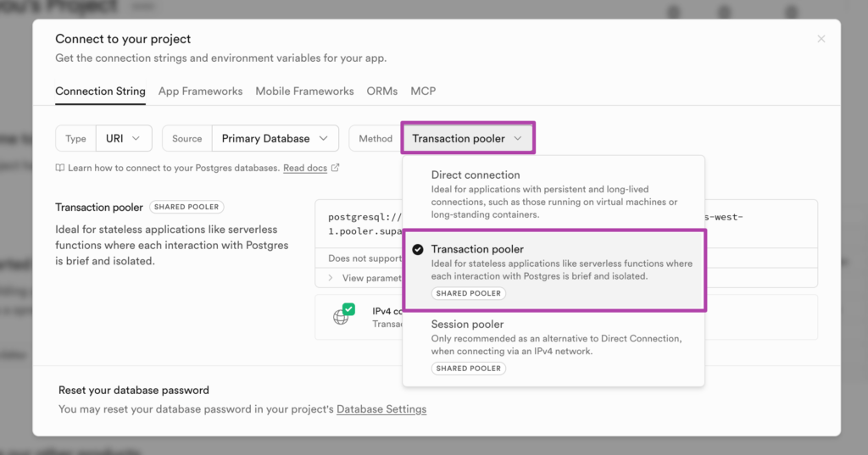Open the Database Settings link

click(x=381, y=409)
